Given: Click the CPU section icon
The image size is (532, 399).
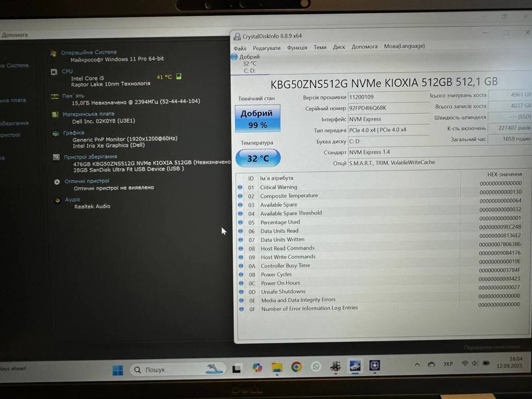Looking at the screenshot, I should (54, 72).
